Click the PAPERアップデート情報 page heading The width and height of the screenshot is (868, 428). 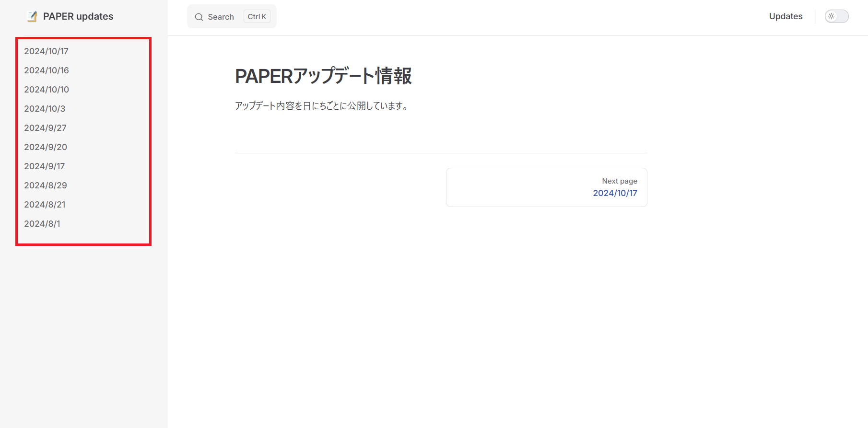pyautogui.click(x=323, y=76)
